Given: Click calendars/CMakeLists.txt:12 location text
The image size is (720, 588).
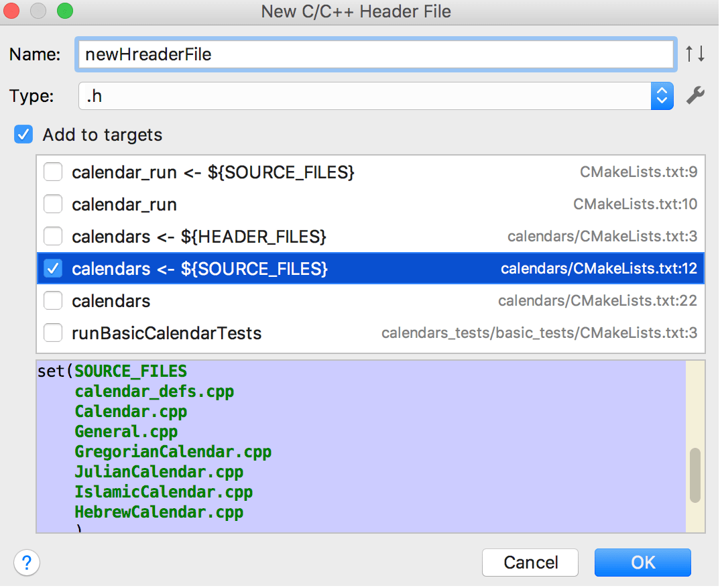Looking at the screenshot, I should [x=599, y=268].
